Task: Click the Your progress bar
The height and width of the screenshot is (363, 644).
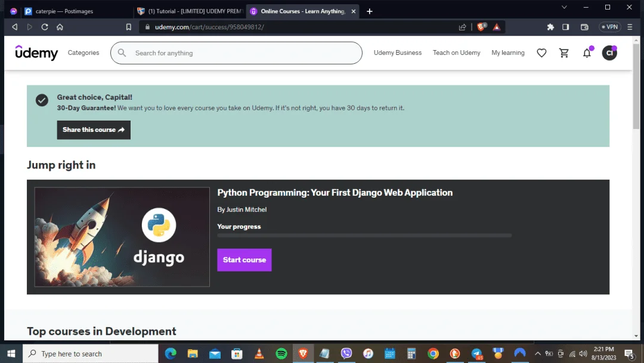Action: tap(364, 236)
